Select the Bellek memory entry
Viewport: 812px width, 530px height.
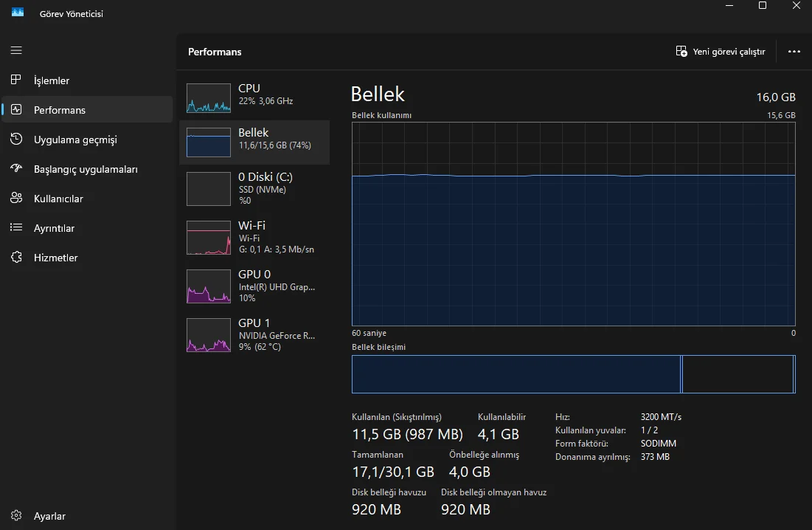click(x=254, y=142)
